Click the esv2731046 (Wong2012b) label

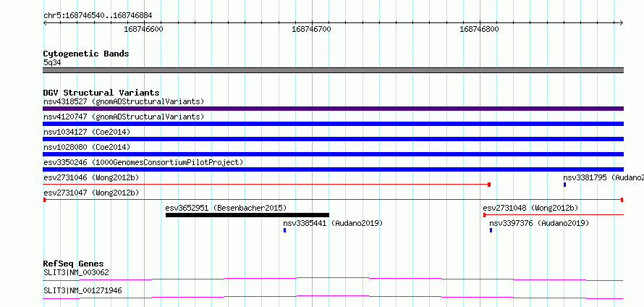pyautogui.click(x=91, y=177)
